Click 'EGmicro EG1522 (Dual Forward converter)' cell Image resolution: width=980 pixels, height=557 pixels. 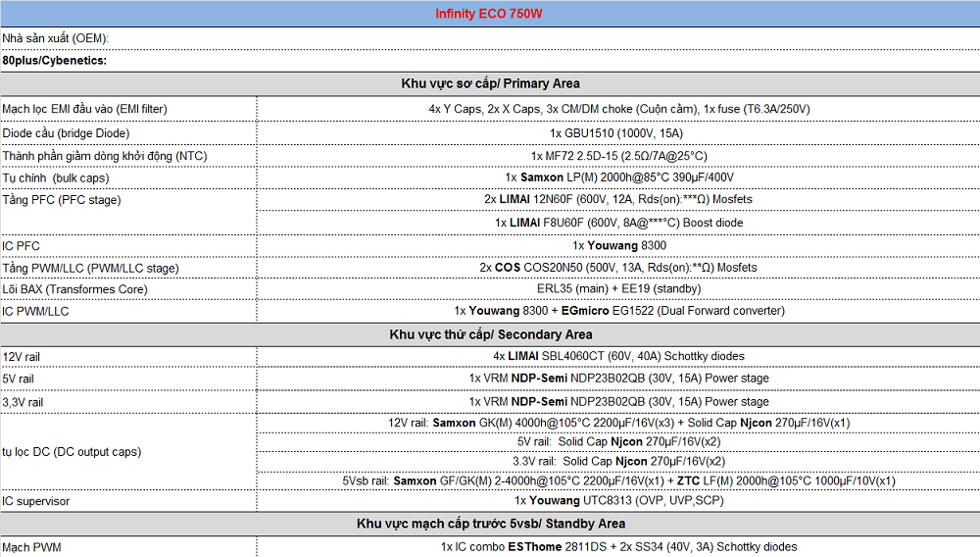[618, 311]
